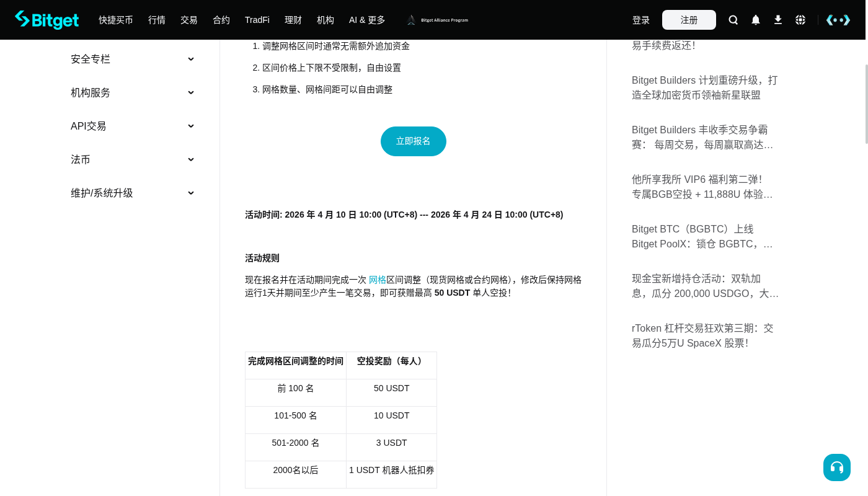This screenshot has width=868, height=496.
Task: Follow the 网格 hyperlink in rules
Action: coord(378,280)
